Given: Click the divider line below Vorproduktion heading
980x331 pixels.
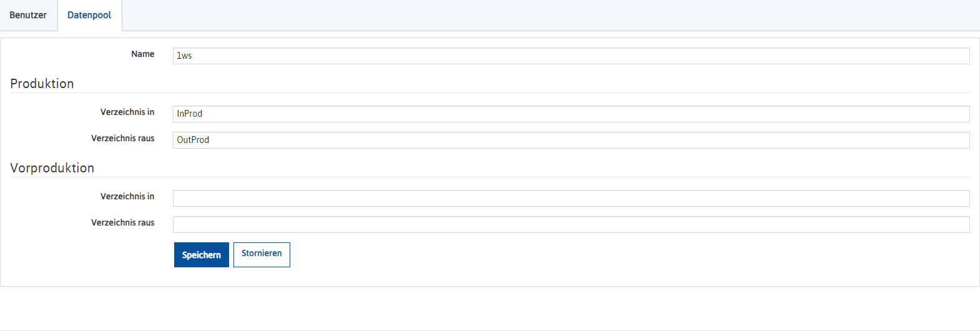Looking at the screenshot, I should point(490,177).
